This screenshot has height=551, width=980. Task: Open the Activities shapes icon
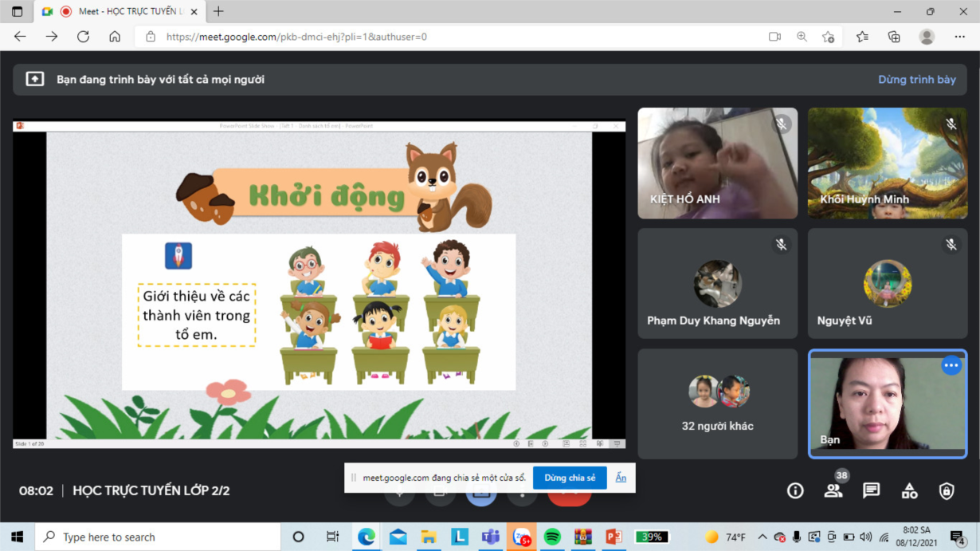pos(909,491)
